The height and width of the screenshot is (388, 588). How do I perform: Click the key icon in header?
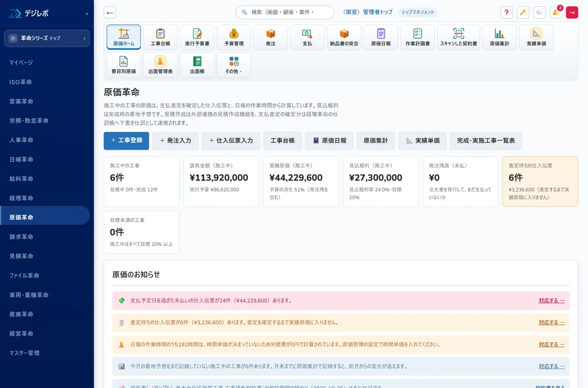click(x=523, y=13)
